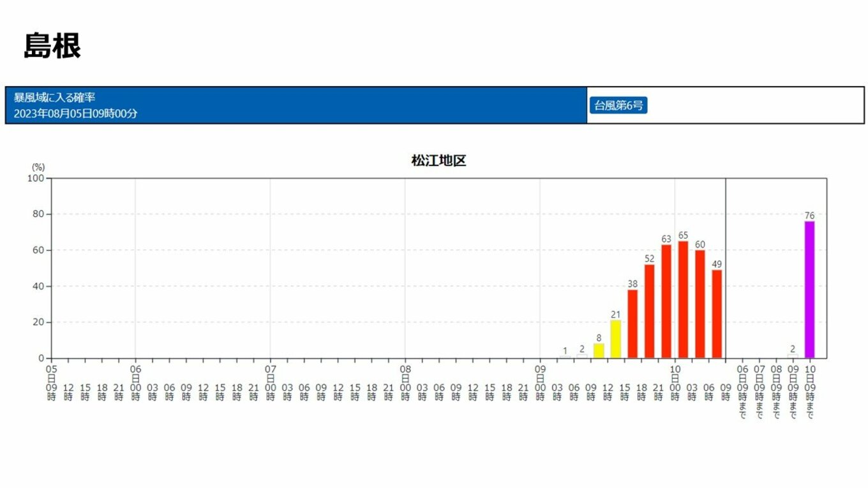
Task: Click the 暴風域に入る確率 header text
Action: (55, 98)
